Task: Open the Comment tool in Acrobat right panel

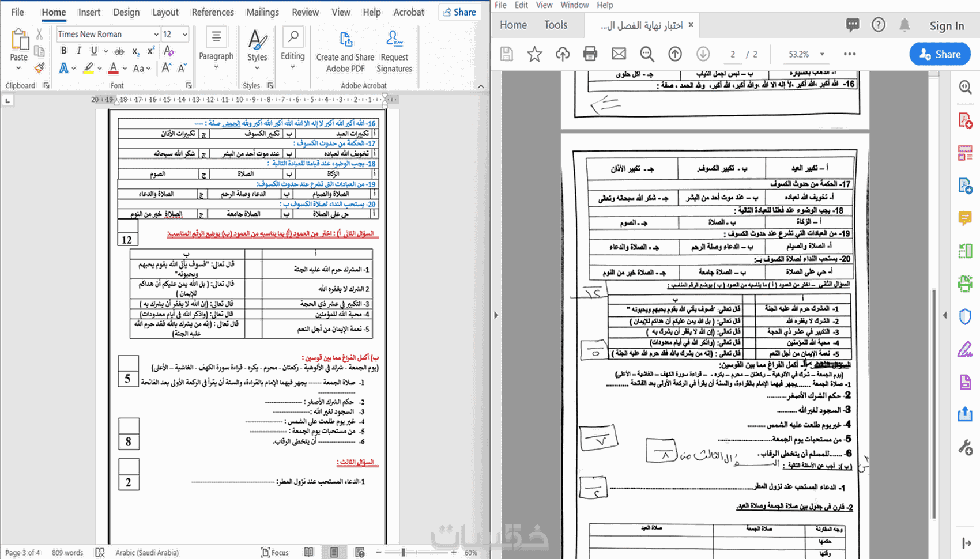Action: (x=965, y=218)
